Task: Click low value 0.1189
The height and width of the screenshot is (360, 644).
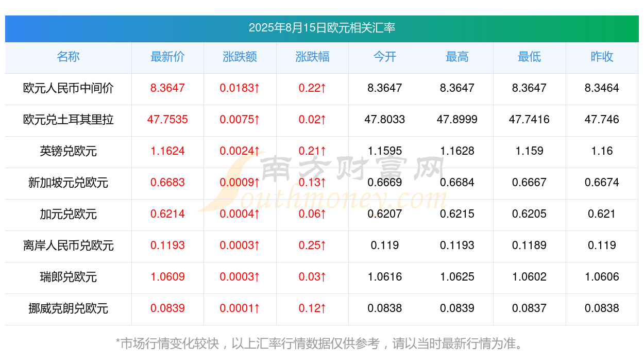Action: click(529, 246)
